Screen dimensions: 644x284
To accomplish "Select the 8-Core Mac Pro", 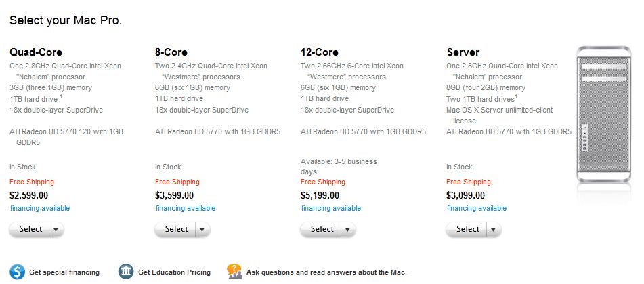I will pyautogui.click(x=175, y=229).
